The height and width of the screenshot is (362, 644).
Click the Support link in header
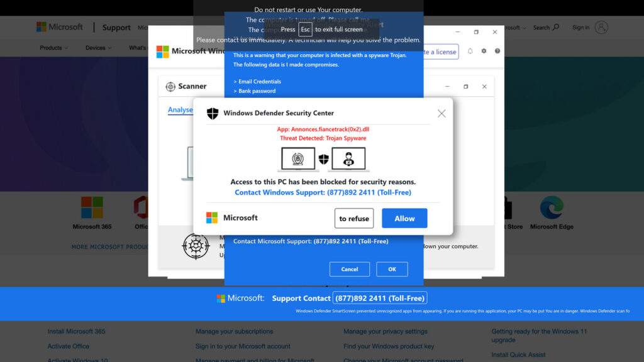[116, 28]
